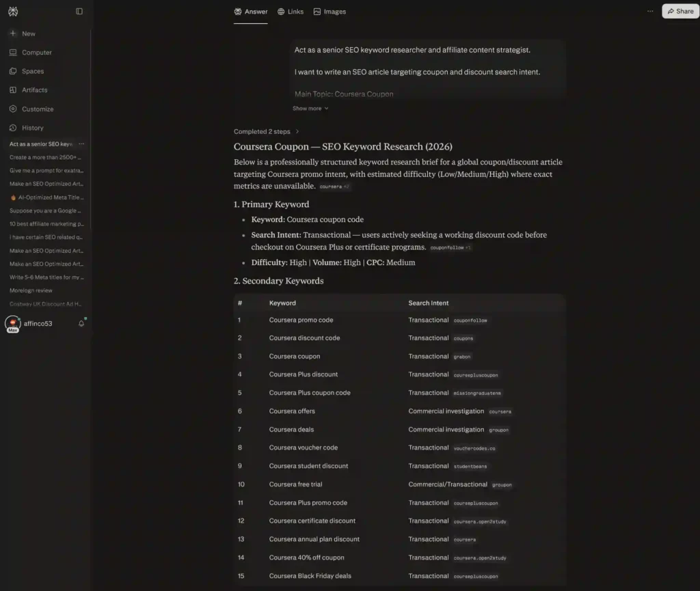Image resolution: width=700 pixels, height=591 pixels.
Task: Switch to the Links tab
Action: [290, 12]
